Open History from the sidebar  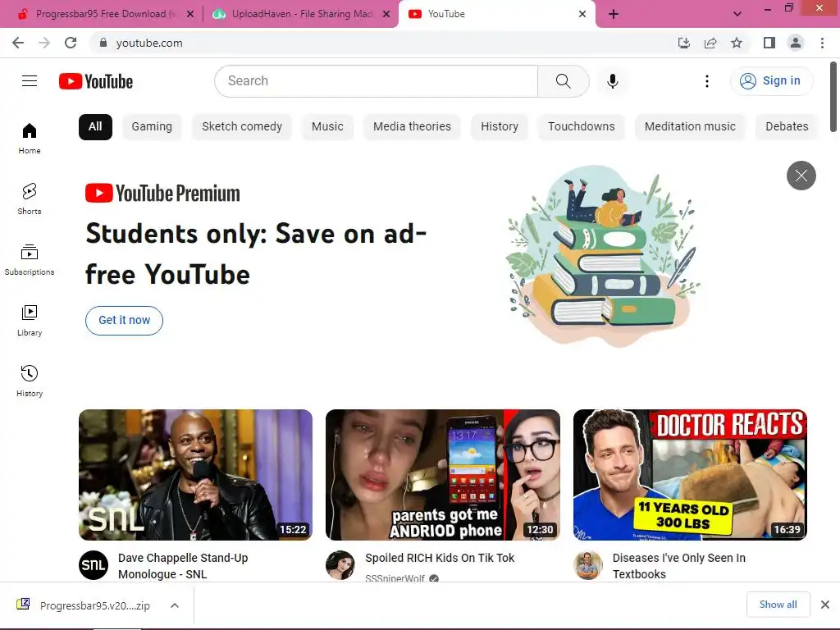pos(30,381)
